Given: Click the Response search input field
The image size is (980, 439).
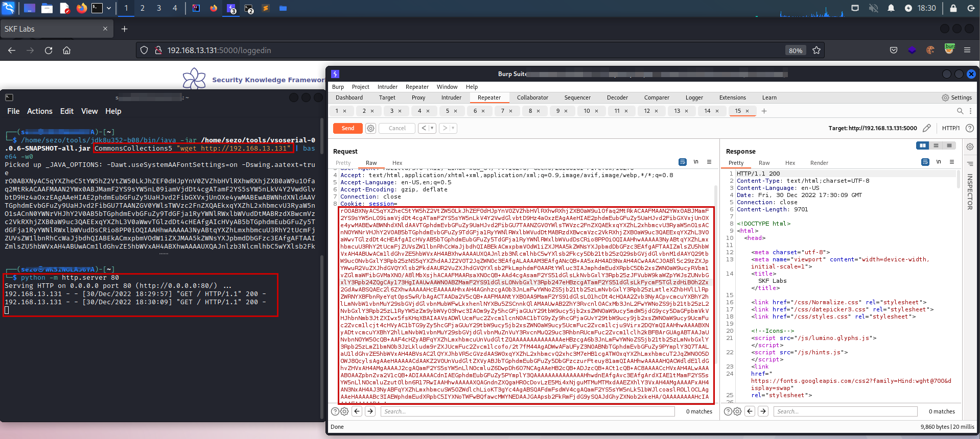Looking at the screenshot, I should click(x=846, y=411).
